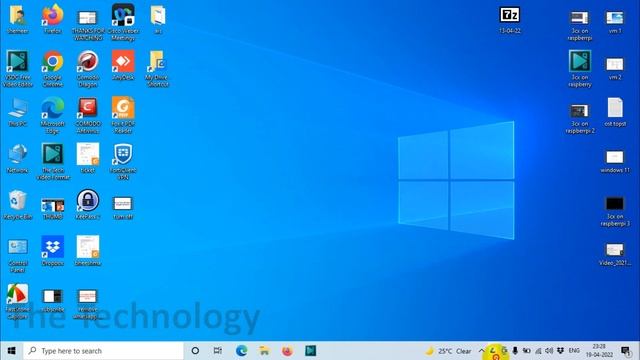This screenshot has height=360, width=640.
Task: Open the microphone tray icon
Action: 515,351
